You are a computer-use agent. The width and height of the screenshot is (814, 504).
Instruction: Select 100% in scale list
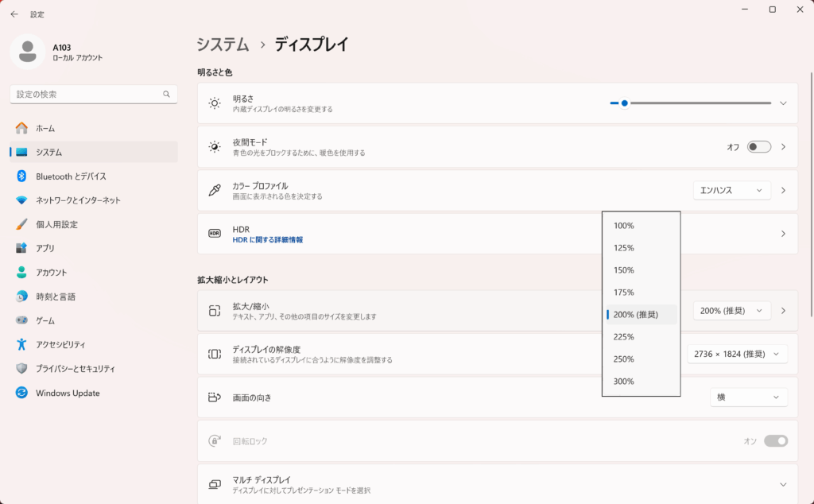click(642, 226)
